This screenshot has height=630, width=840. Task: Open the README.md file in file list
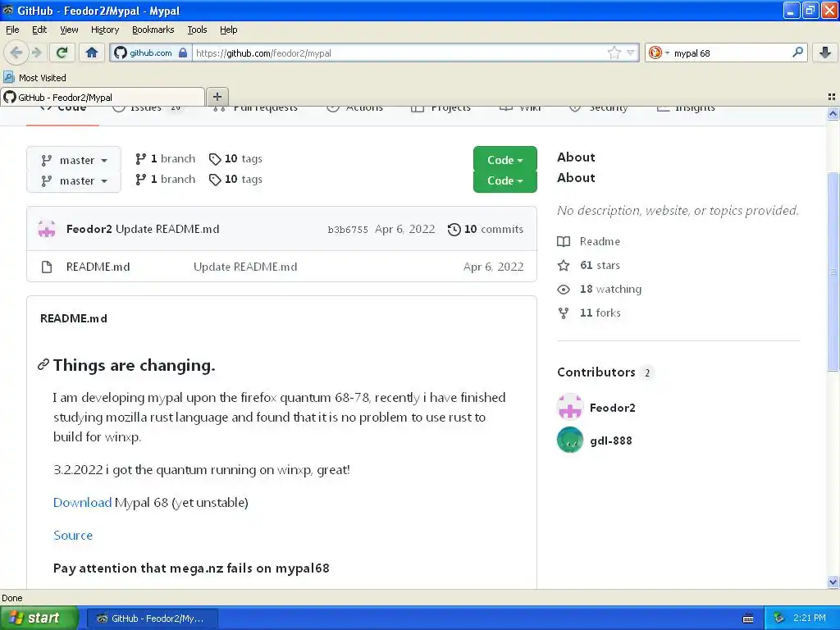coord(98,267)
